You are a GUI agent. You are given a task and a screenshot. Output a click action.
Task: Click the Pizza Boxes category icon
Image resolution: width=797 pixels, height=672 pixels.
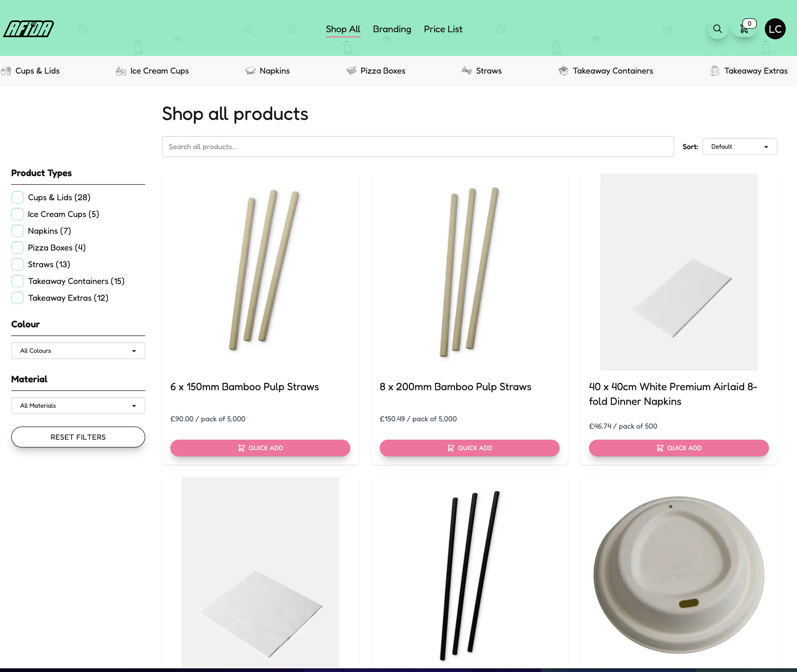[351, 71]
